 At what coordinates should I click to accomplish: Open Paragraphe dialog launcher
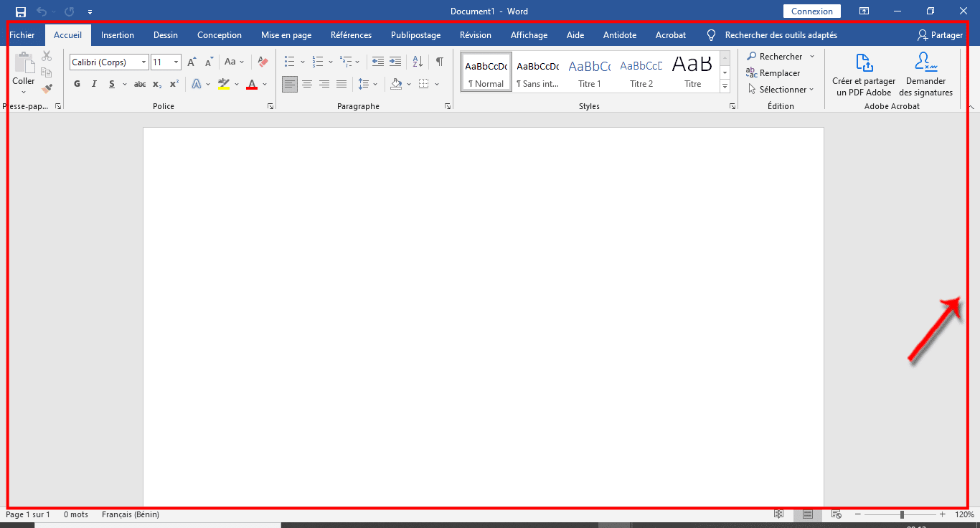tap(448, 106)
